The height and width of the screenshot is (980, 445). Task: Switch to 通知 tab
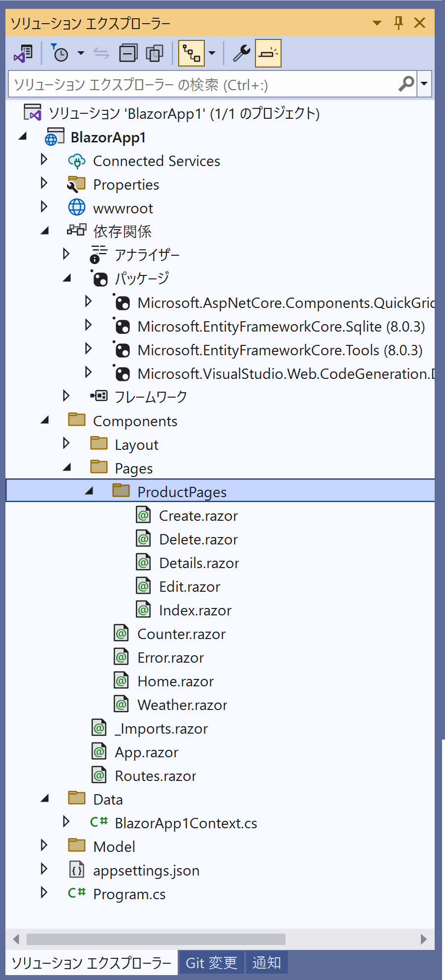tap(266, 962)
